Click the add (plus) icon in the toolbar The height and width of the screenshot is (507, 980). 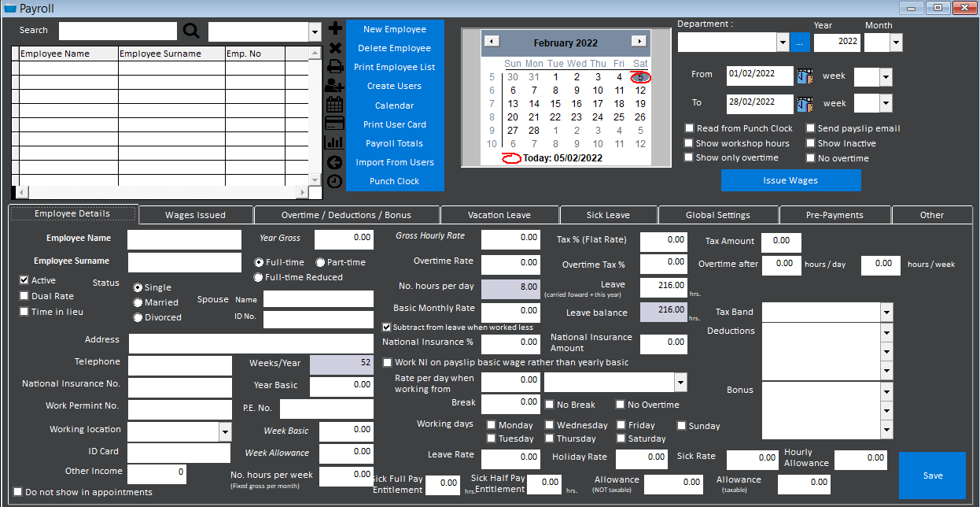pos(334,28)
